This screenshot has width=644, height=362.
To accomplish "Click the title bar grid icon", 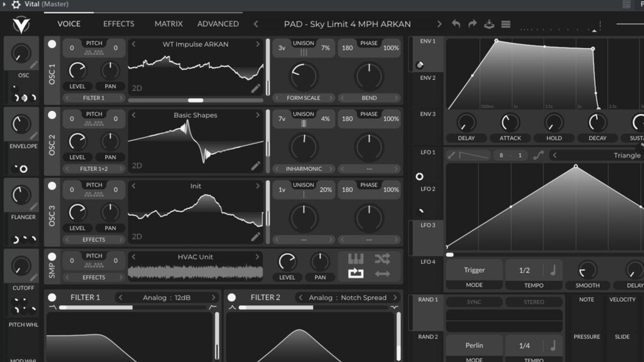I will (626, 4).
